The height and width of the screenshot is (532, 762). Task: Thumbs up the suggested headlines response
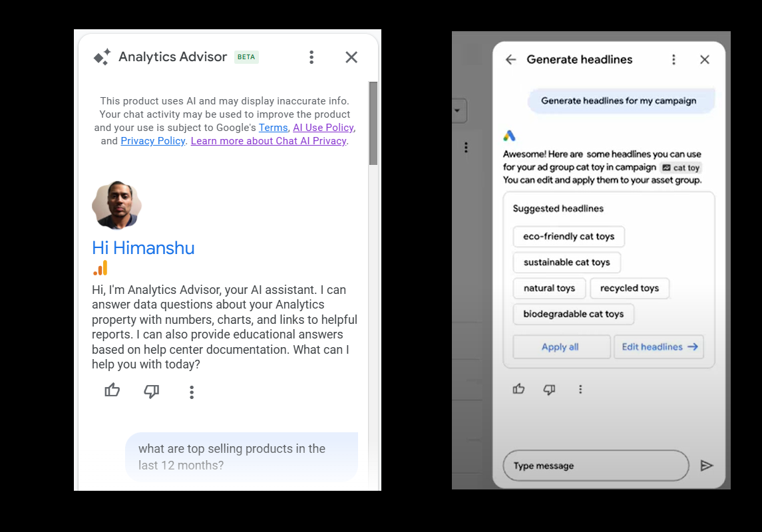tap(518, 389)
